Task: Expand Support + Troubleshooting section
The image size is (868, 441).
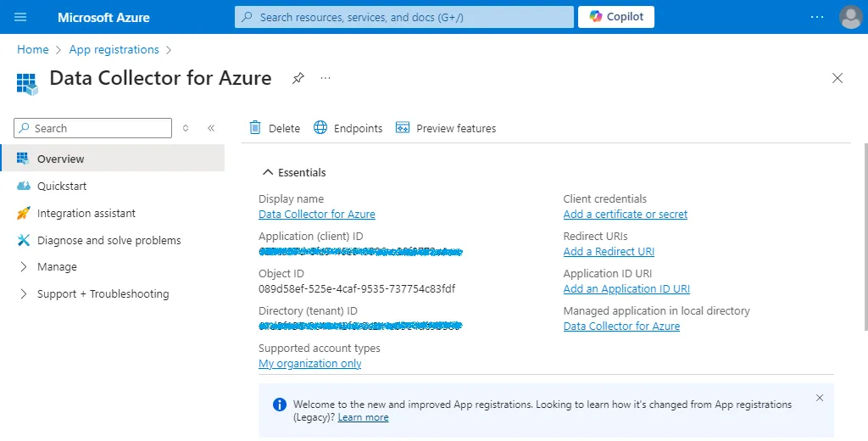Action: coord(103,293)
